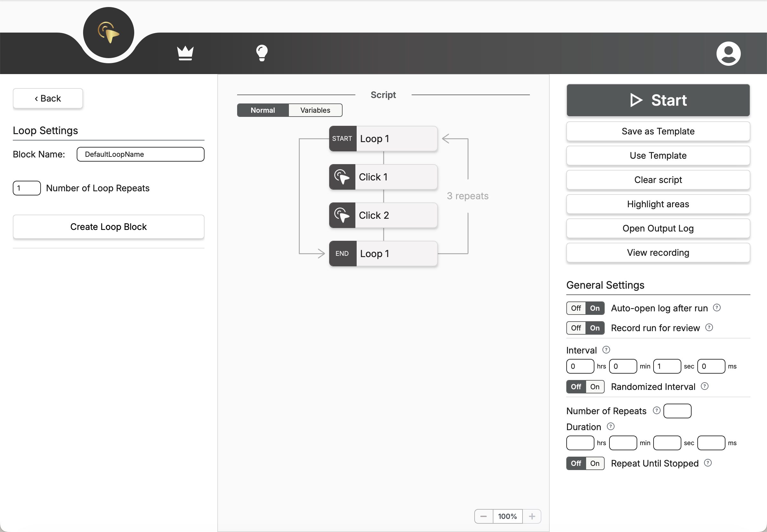The image size is (767, 532).
Task: Switch to the Normal script tab
Action: pos(263,110)
